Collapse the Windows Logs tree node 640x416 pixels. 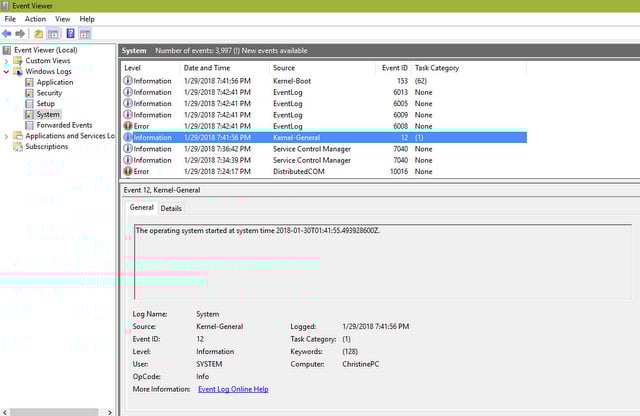(6, 72)
